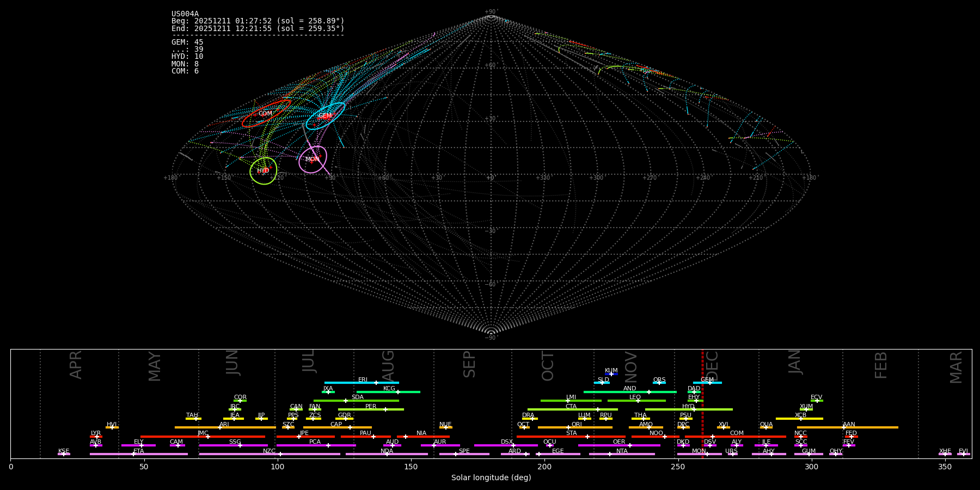Click the XHE bar near the timeline's right end
The width and height of the screenshot is (980, 490).
coord(945,454)
